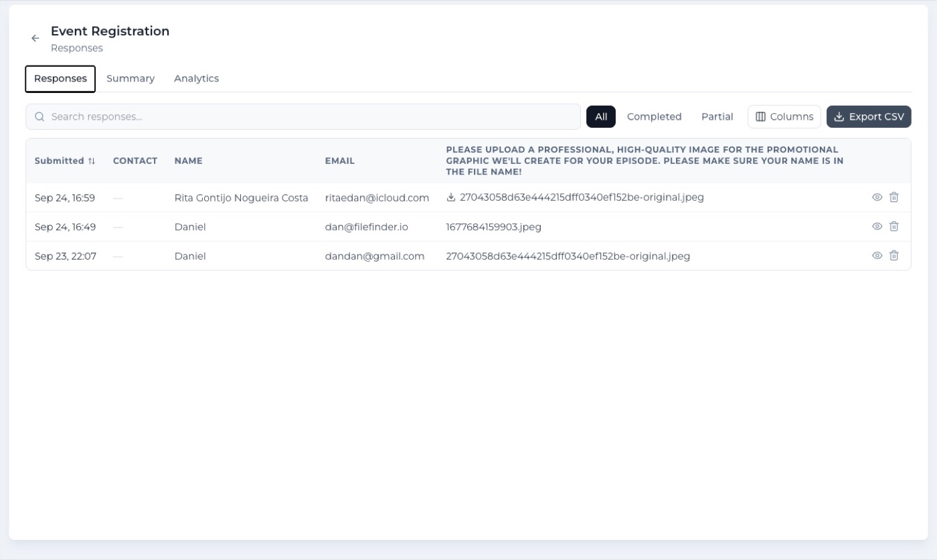This screenshot has width=937, height=560.
Task: View the Rita Gontijo Nogueira Costa response
Action: (877, 197)
